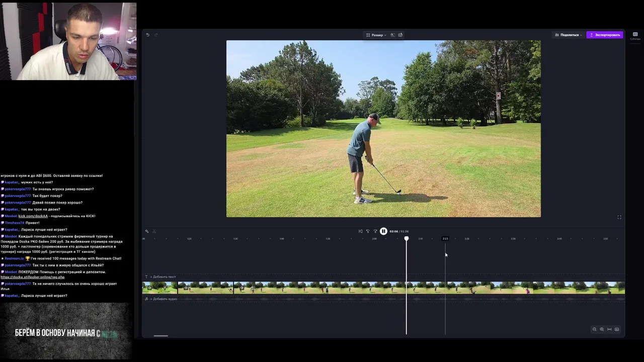Click the white playhead handle
This screenshot has height=362, width=644.
pyautogui.click(x=407, y=238)
